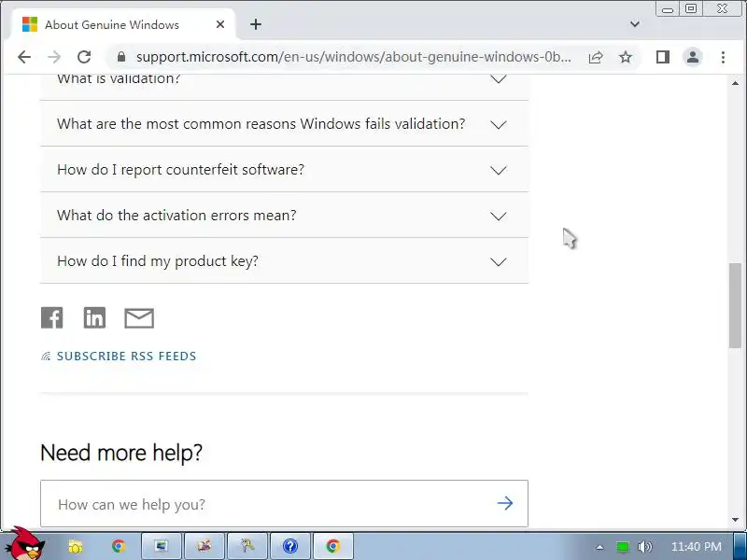
Task: Bookmark this page with the star icon
Action: tap(626, 57)
